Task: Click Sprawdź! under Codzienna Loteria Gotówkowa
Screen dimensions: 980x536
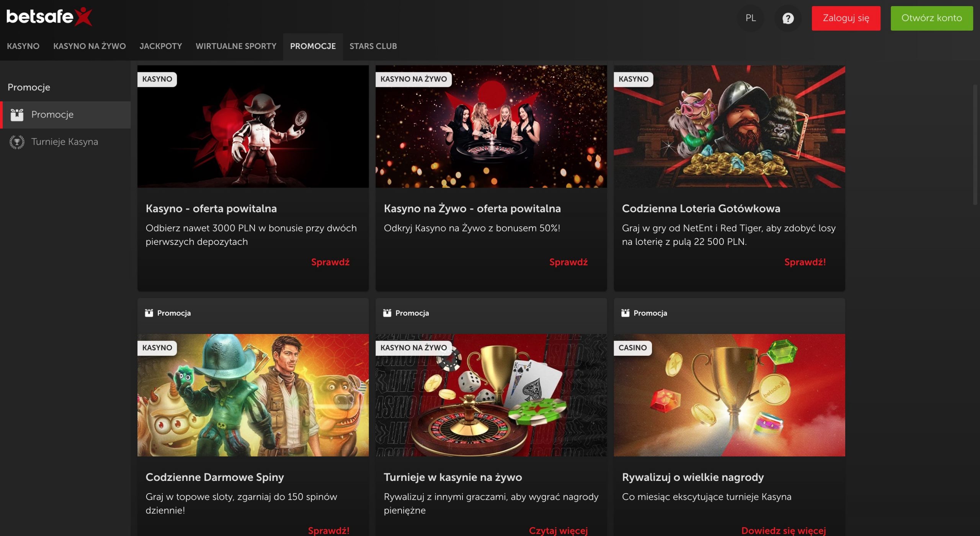Action: [x=805, y=262]
